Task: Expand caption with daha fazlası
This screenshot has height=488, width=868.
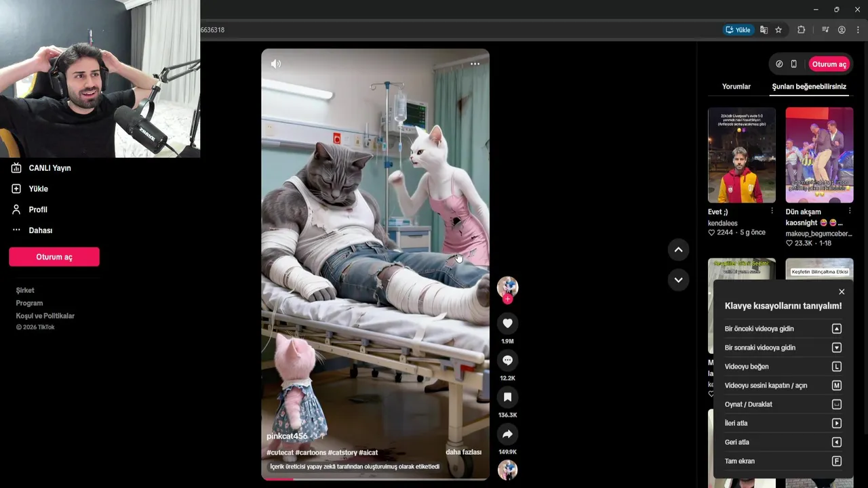Action: (463, 452)
